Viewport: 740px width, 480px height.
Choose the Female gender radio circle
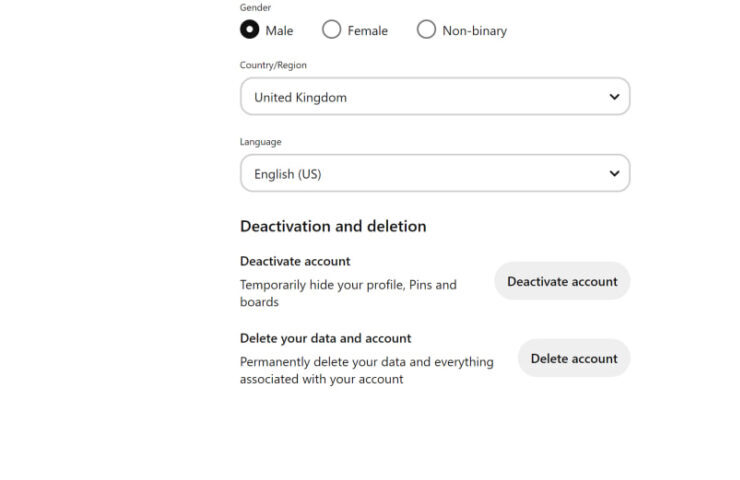coord(331,29)
